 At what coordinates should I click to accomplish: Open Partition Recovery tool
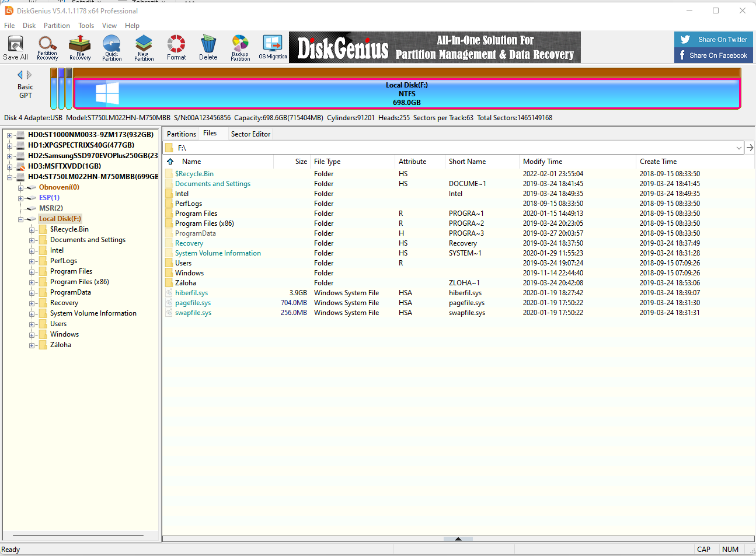47,47
